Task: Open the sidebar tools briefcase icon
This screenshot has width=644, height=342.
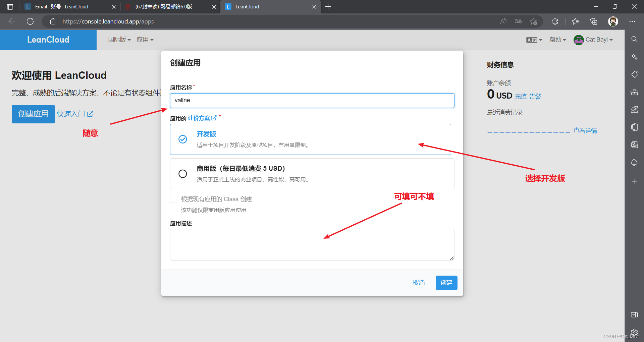Action: (x=634, y=92)
